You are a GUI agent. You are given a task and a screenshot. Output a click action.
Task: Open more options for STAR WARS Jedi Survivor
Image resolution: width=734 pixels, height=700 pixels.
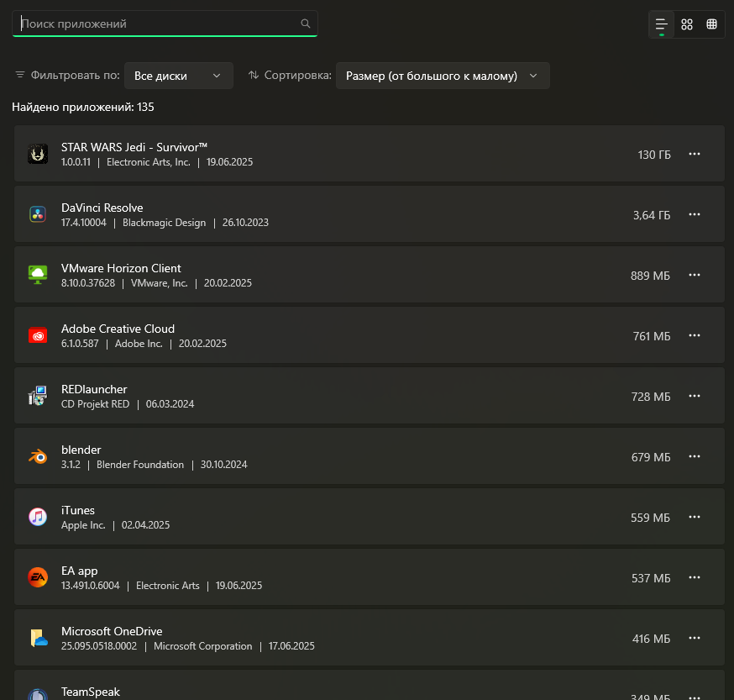[695, 154]
